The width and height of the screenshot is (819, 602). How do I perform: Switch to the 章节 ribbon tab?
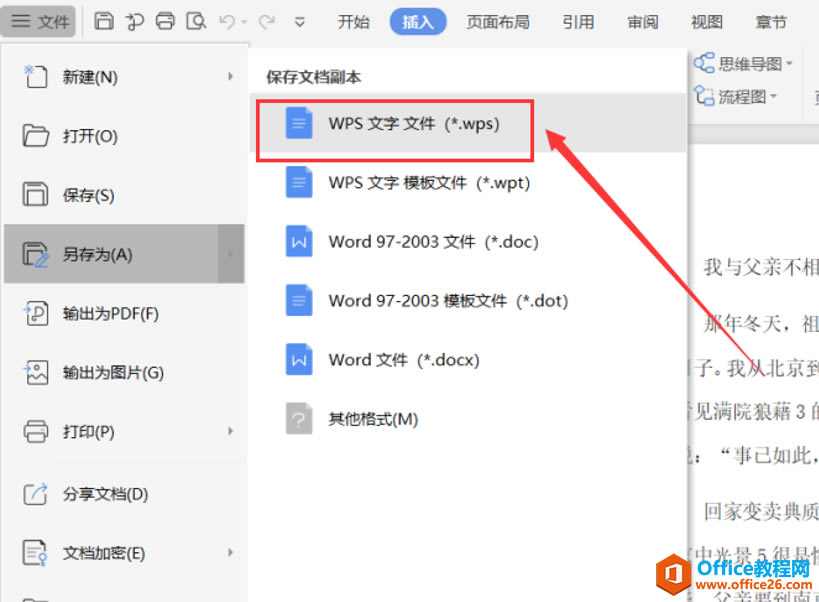coord(771,22)
